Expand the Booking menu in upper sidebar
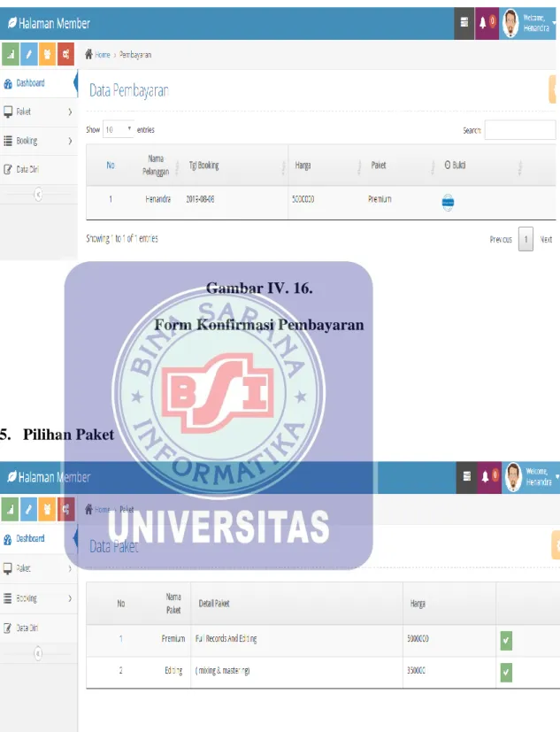 point(38,141)
